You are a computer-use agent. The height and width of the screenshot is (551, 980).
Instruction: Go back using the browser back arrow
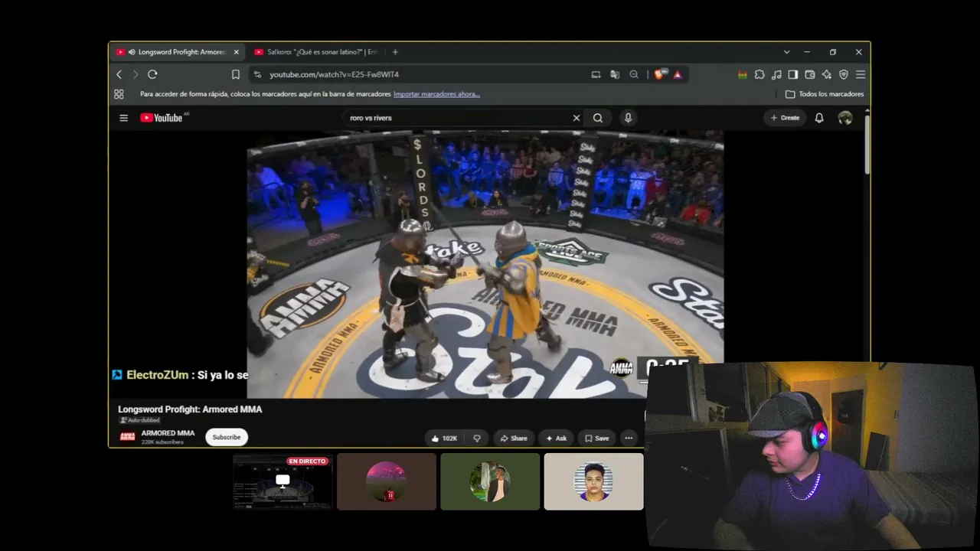(119, 74)
